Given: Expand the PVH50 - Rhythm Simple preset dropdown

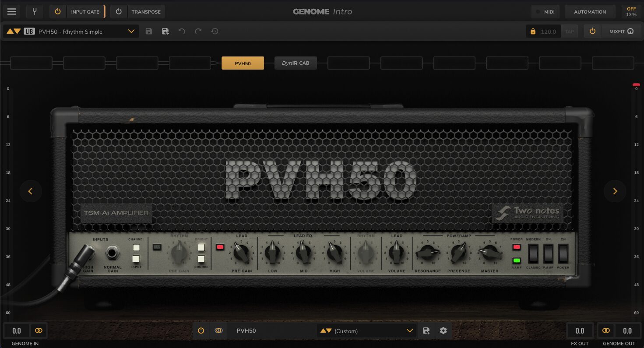Looking at the screenshot, I should tap(131, 32).
